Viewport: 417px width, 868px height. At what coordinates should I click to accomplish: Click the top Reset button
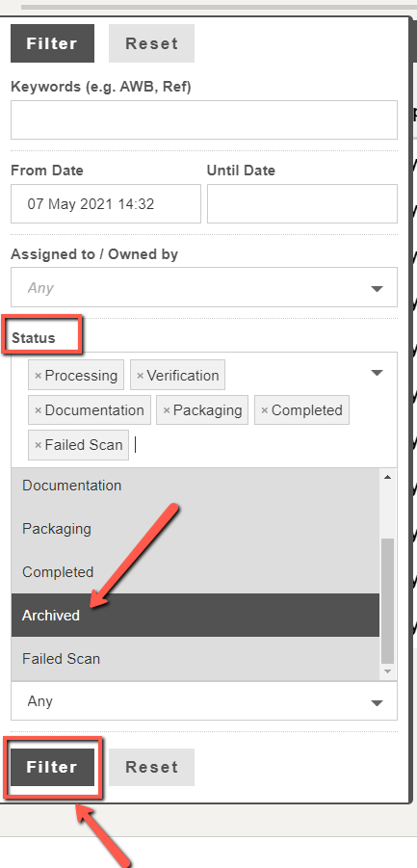(x=151, y=43)
